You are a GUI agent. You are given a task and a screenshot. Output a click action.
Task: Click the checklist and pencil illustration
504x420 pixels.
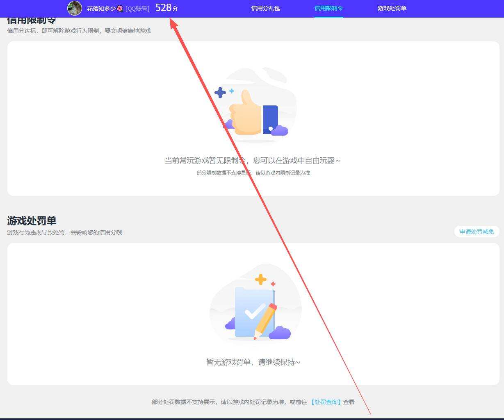point(255,302)
